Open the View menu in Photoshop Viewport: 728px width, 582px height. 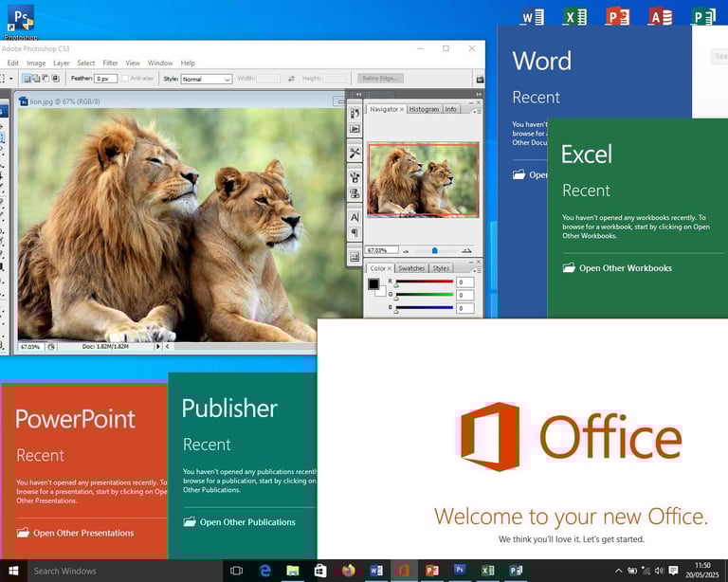point(133,63)
